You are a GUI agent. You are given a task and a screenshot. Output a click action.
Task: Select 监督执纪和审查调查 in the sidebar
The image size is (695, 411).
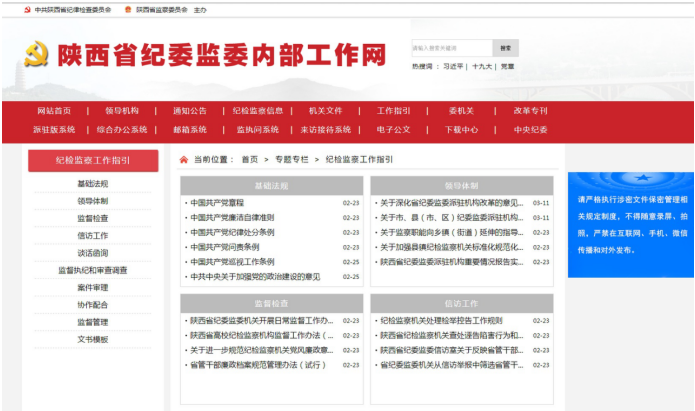point(93,270)
